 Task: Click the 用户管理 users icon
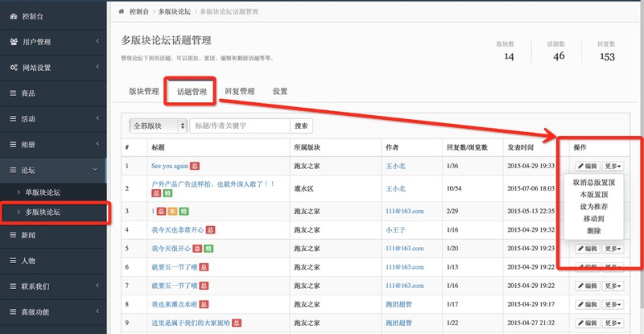(14, 41)
